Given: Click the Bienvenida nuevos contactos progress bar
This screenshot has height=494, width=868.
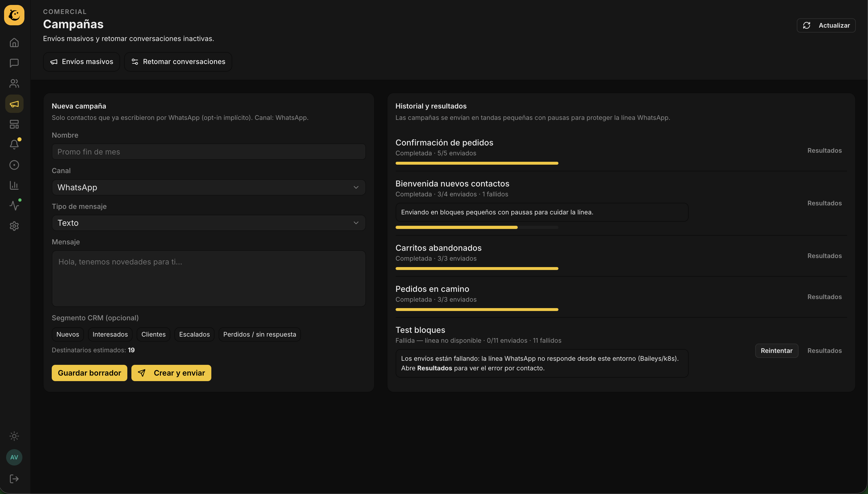Looking at the screenshot, I should [x=477, y=227].
